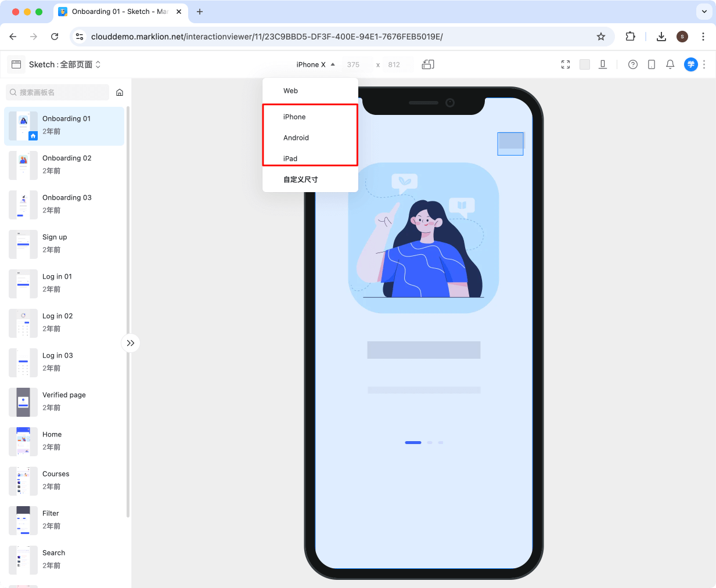The height and width of the screenshot is (588, 716).
Task: Select Android from the device list
Action: [x=296, y=138]
